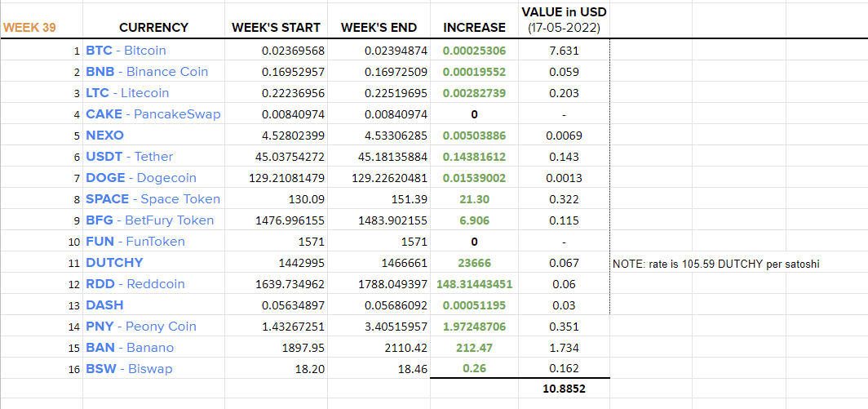
Task: Click the BAN - Banano currency cell
Action: (x=153, y=348)
